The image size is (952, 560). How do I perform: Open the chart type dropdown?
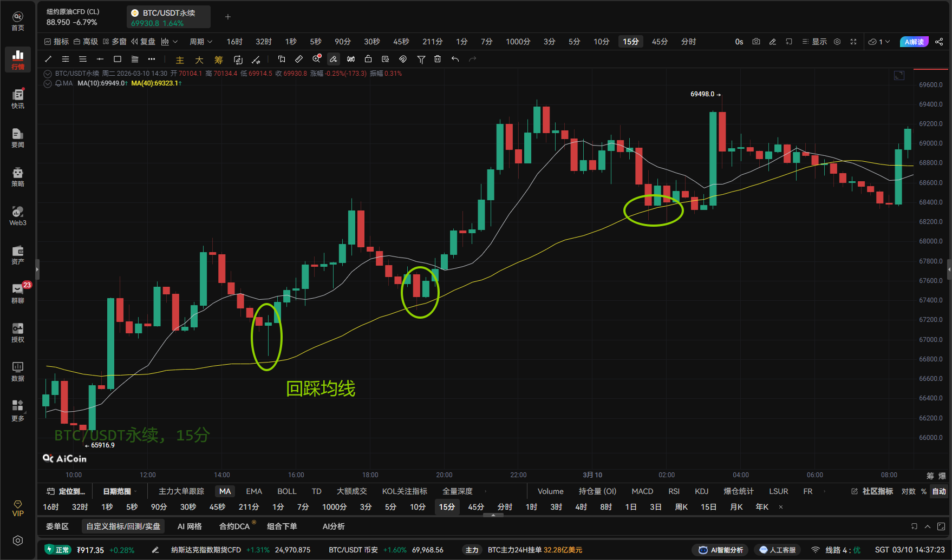click(x=169, y=42)
